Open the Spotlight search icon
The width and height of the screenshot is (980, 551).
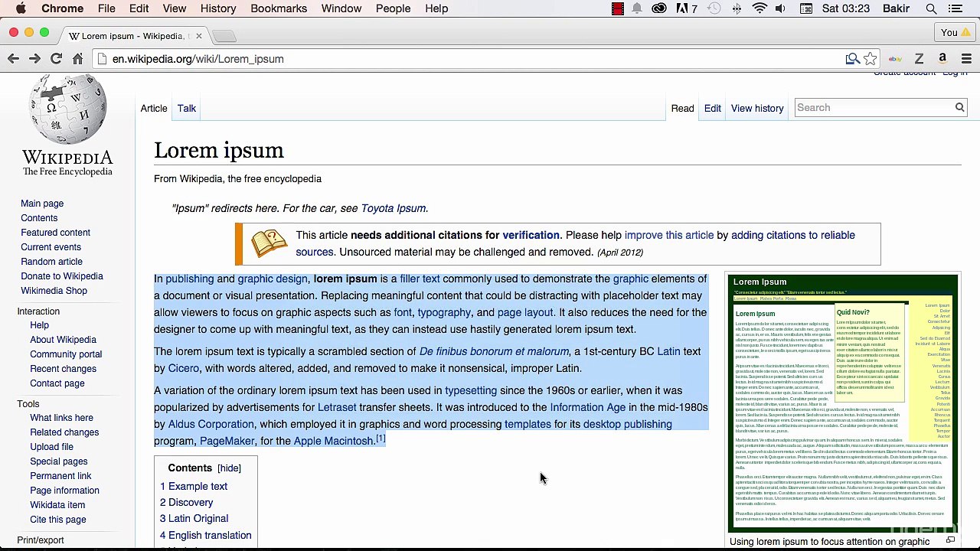point(931,8)
